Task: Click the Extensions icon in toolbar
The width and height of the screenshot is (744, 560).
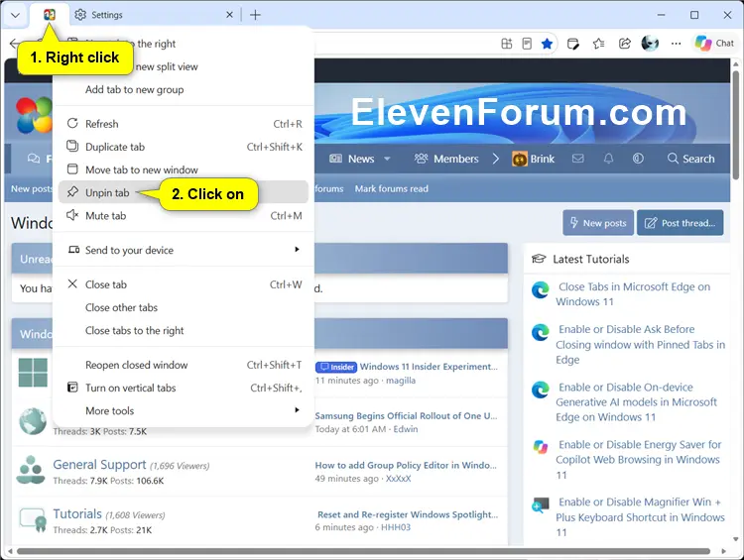Action: click(507, 44)
